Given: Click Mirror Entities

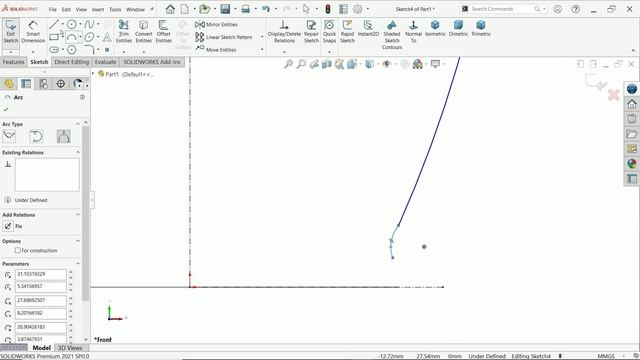Looking at the screenshot, I should click(216, 24).
